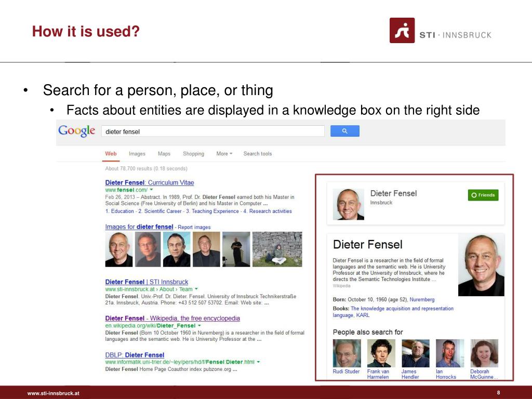
Task: Jump to 4. Research activities sitelink
Action: [268, 211]
